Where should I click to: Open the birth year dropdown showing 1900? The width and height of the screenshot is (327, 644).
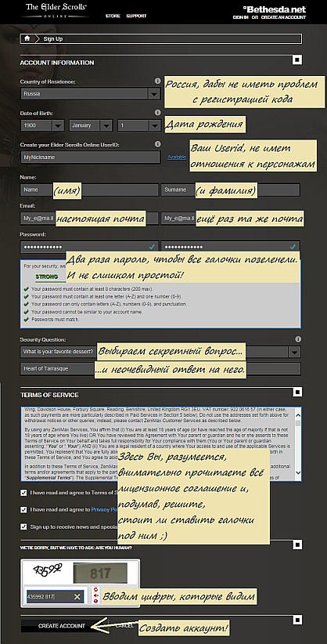click(x=42, y=125)
